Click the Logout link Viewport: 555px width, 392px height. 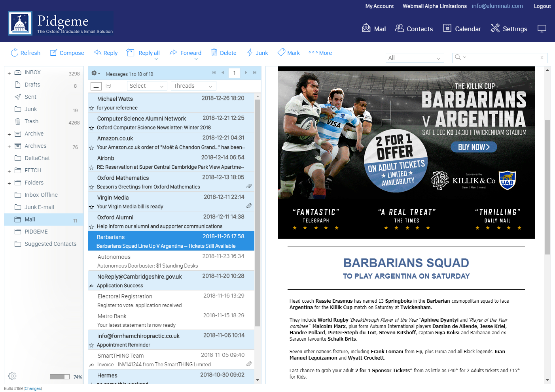pyautogui.click(x=542, y=6)
